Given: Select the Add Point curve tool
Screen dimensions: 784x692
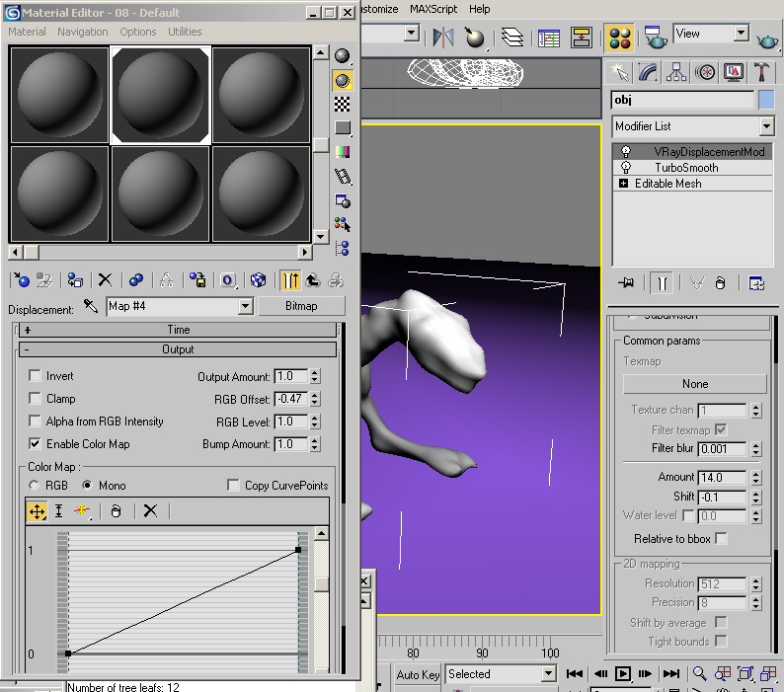Looking at the screenshot, I should click(x=82, y=511).
